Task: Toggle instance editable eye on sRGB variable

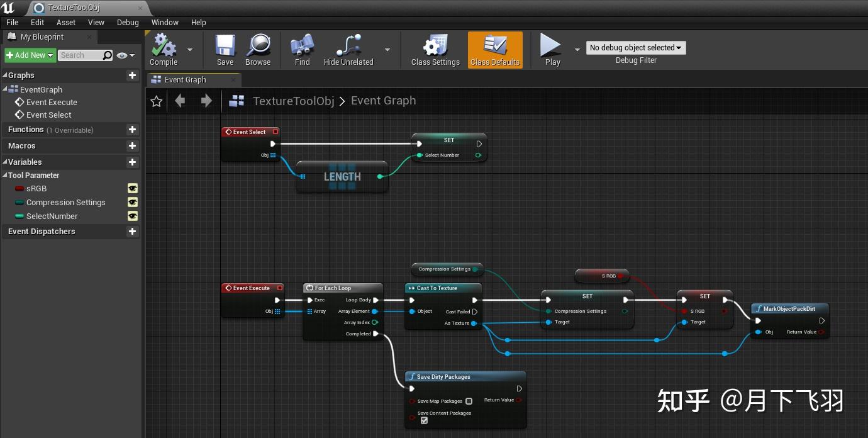Action: coord(133,188)
